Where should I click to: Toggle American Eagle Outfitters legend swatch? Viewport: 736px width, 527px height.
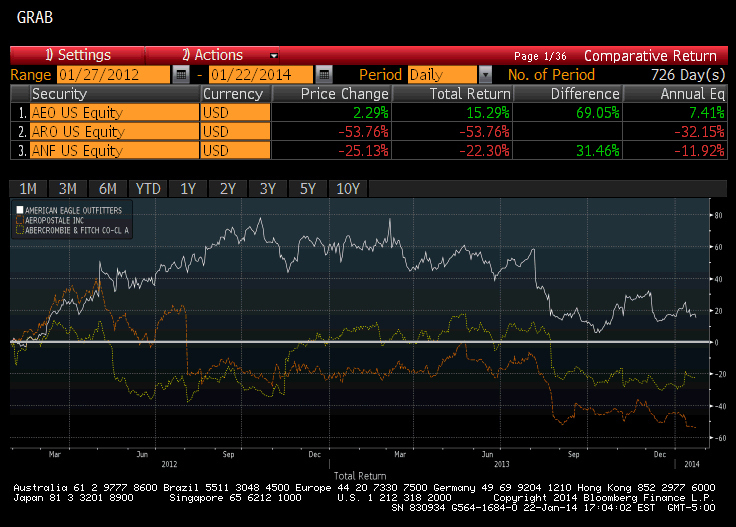tap(20, 210)
